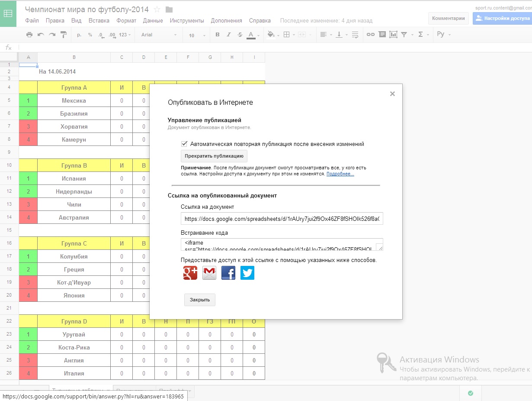Share the link via Facebook
The height and width of the screenshot is (401, 532).
click(x=228, y=273)
